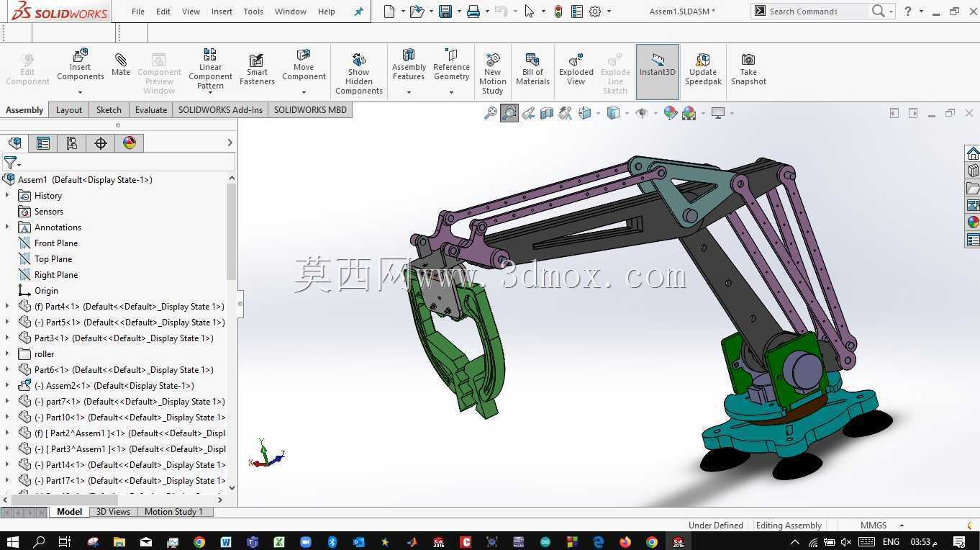Click Show Hidden Components
Viewport: 980px width, 550px height.
tap(359, 73)
